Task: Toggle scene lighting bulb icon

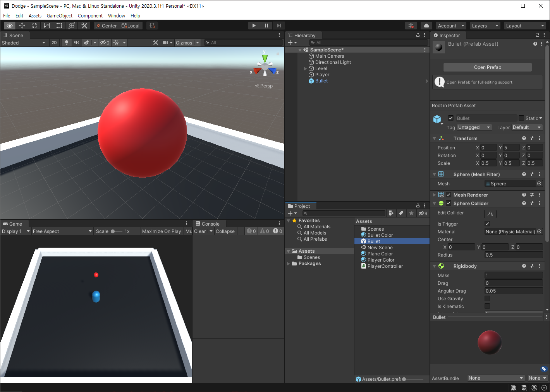Action: [67, 43]
